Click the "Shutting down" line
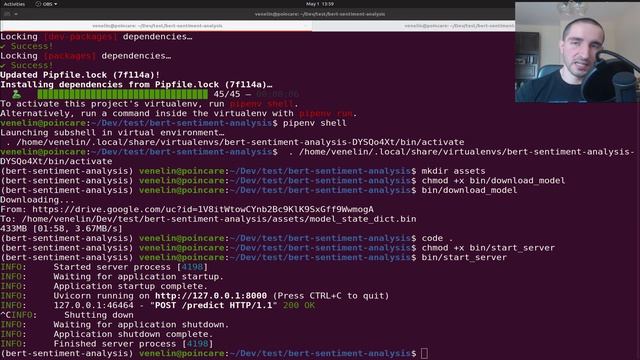The width and height of the screenshot is (640, 360). (99, 315)
